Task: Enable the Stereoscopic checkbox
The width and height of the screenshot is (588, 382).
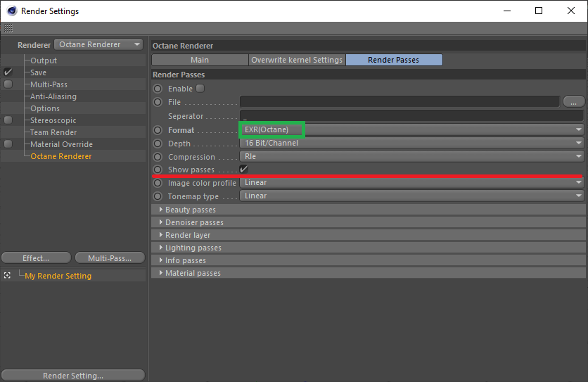Action: pos(8,120)
